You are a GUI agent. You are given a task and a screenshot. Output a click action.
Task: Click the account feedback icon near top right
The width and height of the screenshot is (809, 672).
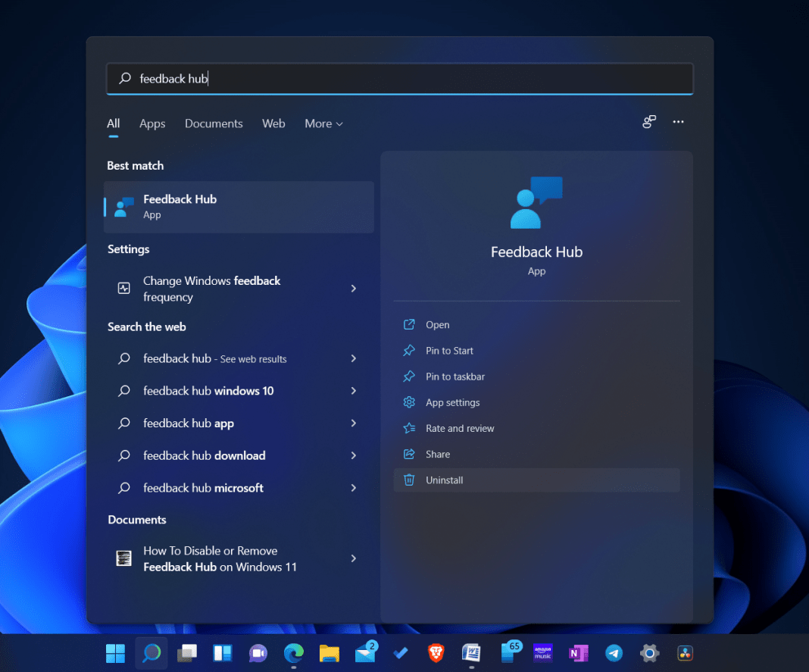coord(648,121)
